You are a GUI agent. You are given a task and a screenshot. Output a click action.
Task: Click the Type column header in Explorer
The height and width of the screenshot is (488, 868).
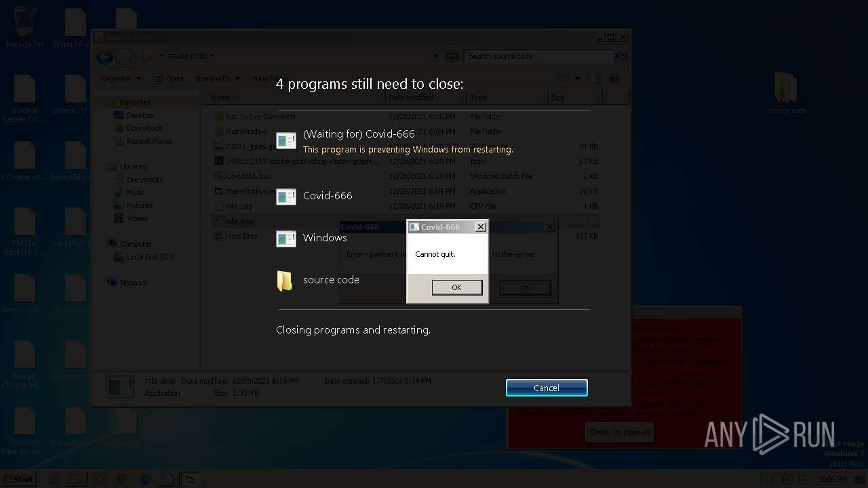click(507, 98)
